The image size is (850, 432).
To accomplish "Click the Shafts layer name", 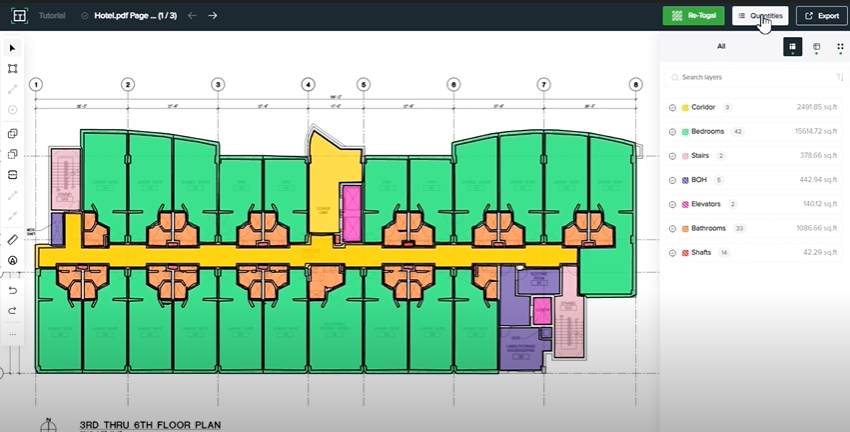I will [x=701, y=253].
